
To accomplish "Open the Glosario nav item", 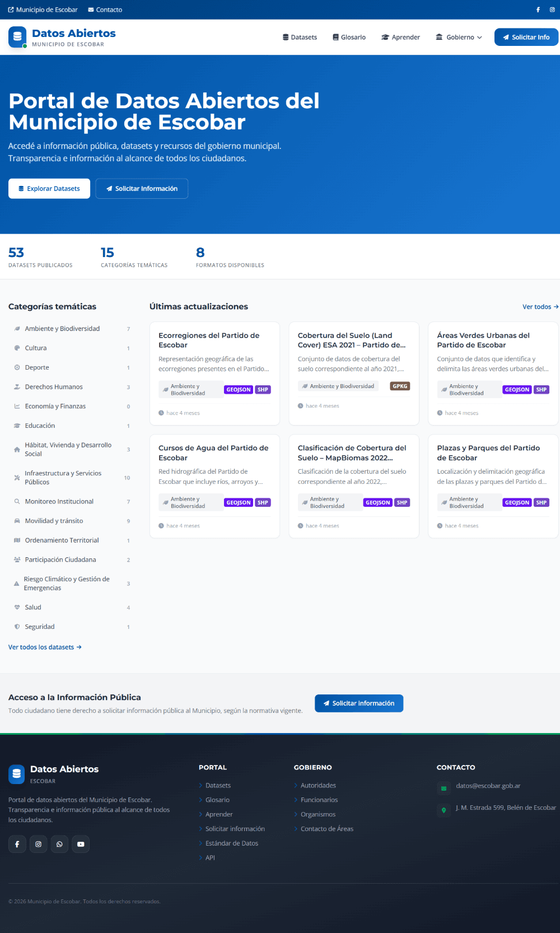I will tap(349, 37).
